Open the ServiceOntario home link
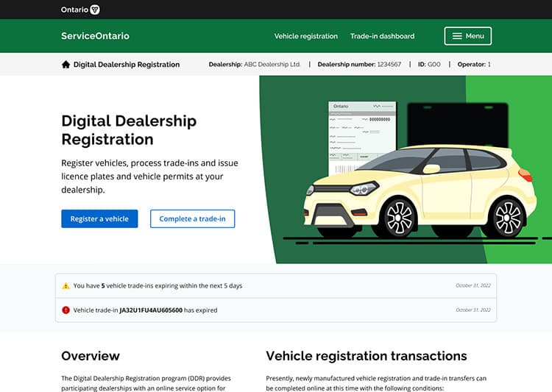 (95, 36)
